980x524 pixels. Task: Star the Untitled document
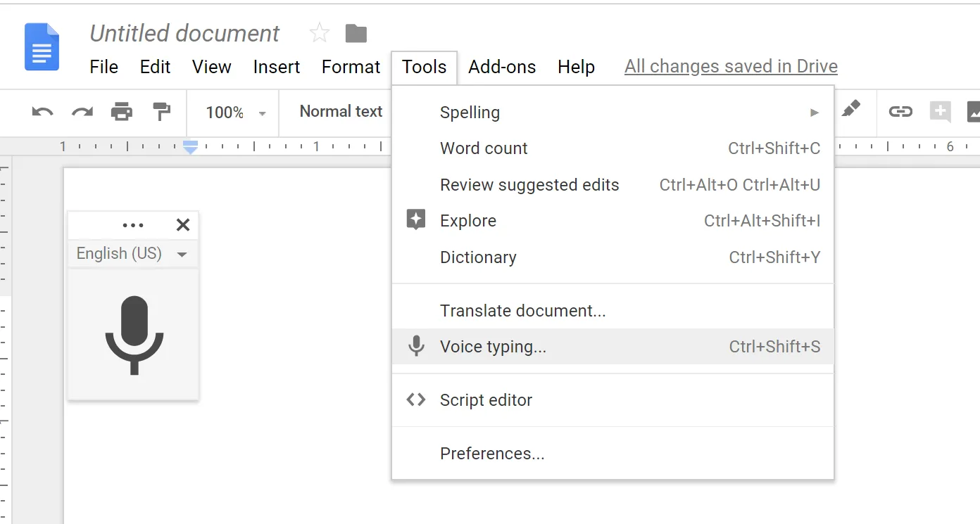pyautogui.click(x=319, y=32)
